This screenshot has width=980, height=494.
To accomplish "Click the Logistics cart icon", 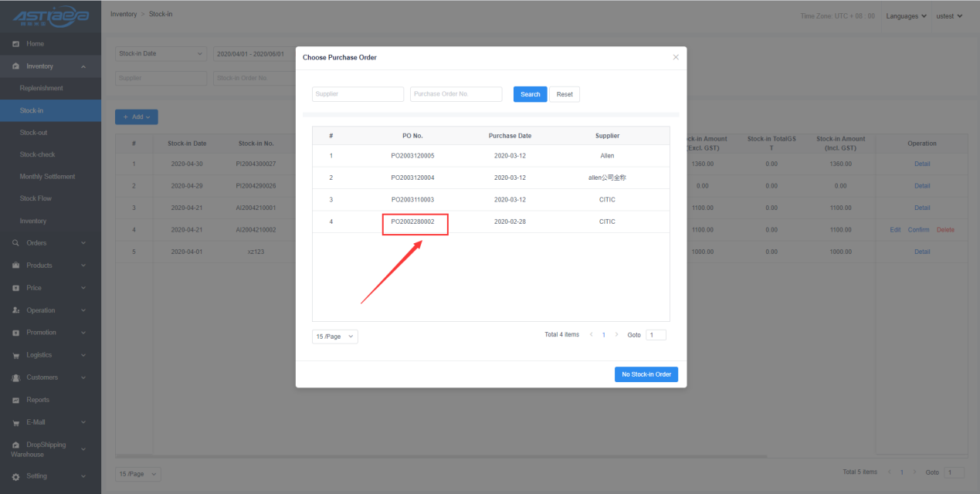I will [16, 355].
